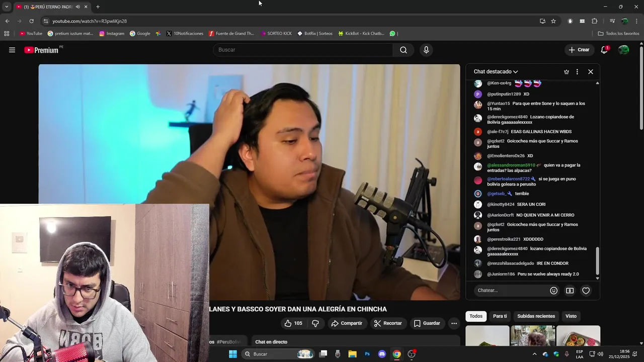
Task: Open BotRix Sorteos bookmark
Action: pos(315,34)
